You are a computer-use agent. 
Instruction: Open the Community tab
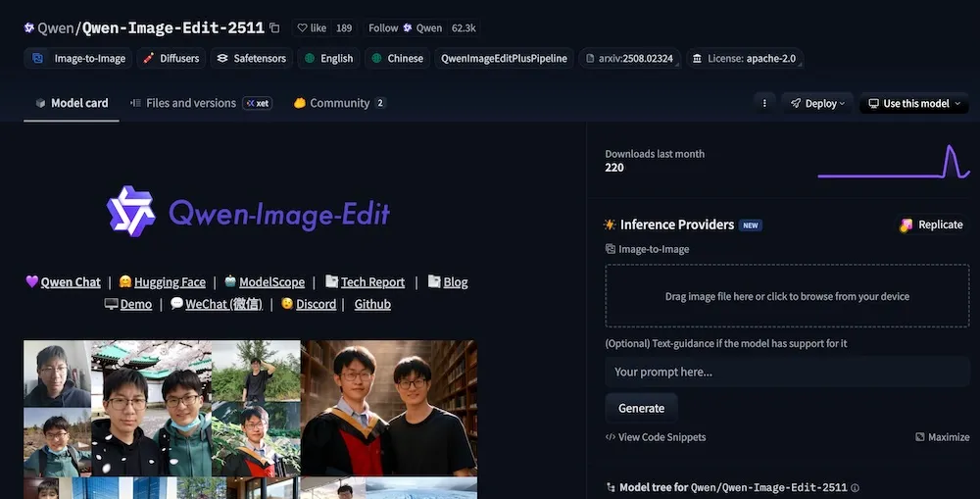[x=339, y=103]
